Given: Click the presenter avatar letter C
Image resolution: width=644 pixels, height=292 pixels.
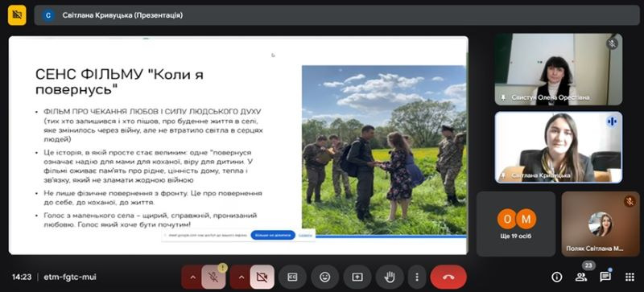Looking at the screenshot, I should click(x=48, y=15).
